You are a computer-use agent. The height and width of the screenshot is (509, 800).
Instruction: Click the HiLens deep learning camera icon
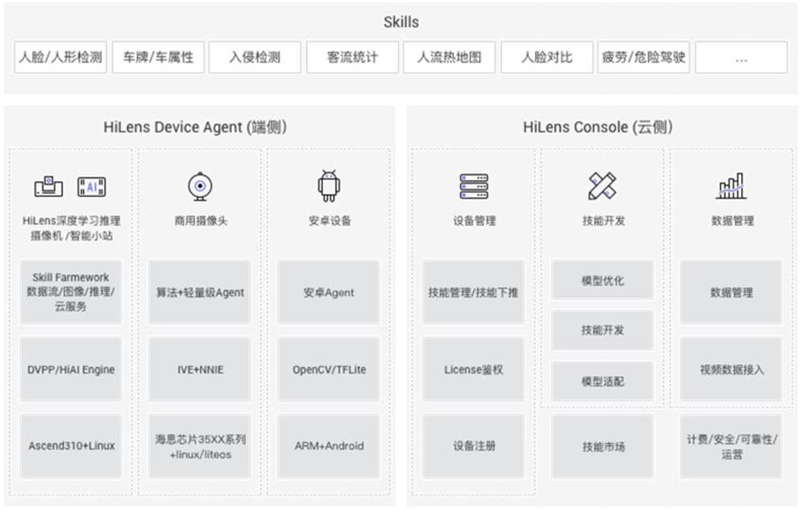pyautogui.click(x=49, y=187)
